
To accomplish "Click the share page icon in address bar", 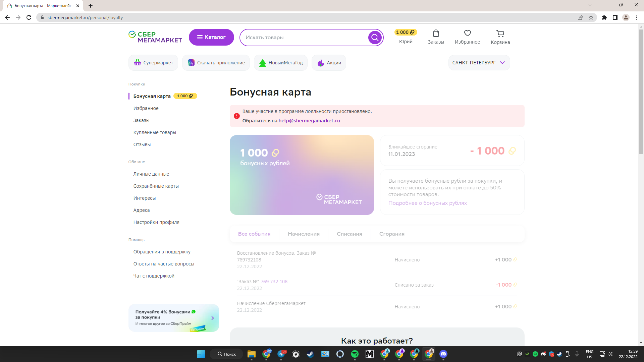I will pyautogui.click(x=580, y=17).
